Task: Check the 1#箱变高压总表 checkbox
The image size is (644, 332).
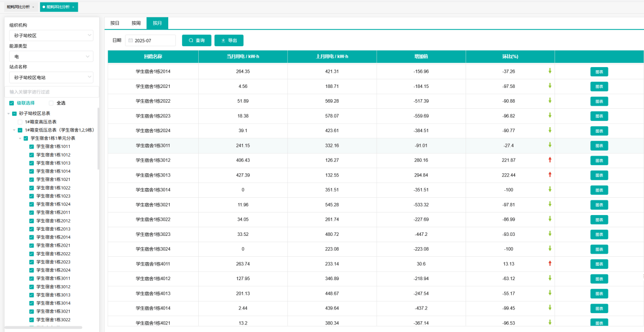Action: [x=20, y=122]
